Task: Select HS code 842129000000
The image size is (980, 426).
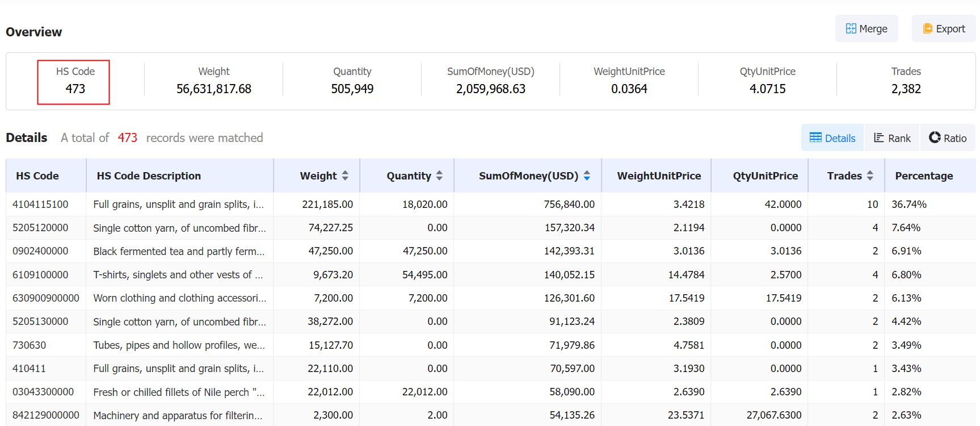Action: [46, 415]
